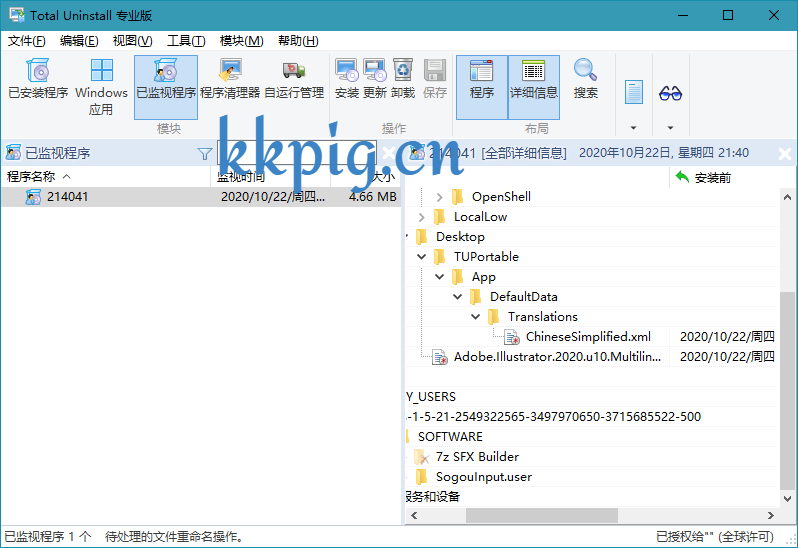Collapse the DefaultData folder
Image resolution: width=798 pixels, height=548 pixels.
pyautogui.click(x=458, y=297)
